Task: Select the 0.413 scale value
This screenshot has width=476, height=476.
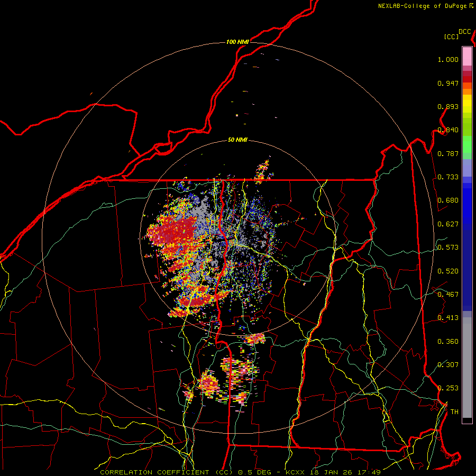Action: tap(448, 318)
